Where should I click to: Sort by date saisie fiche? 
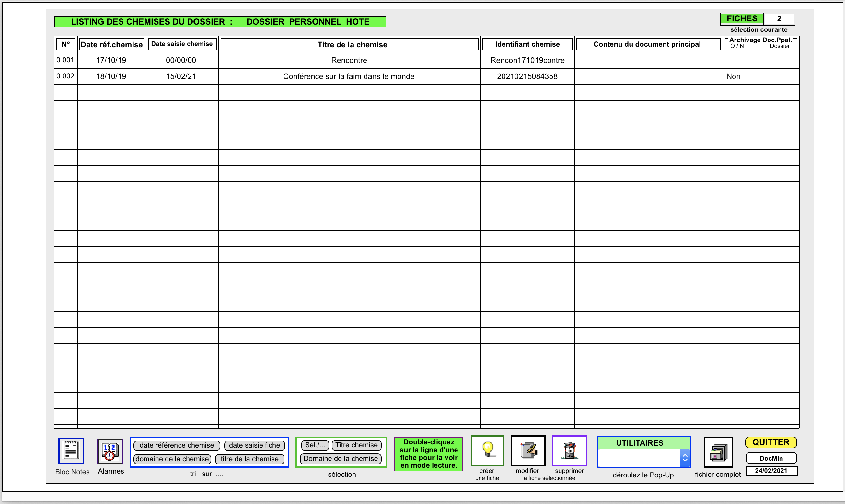[254, 445]
